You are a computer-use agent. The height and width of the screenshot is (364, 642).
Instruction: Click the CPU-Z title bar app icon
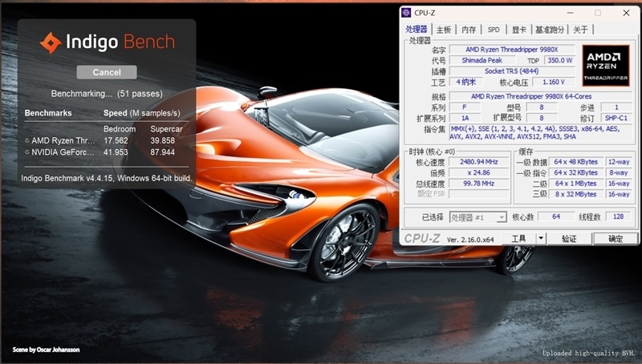point(408,13)
